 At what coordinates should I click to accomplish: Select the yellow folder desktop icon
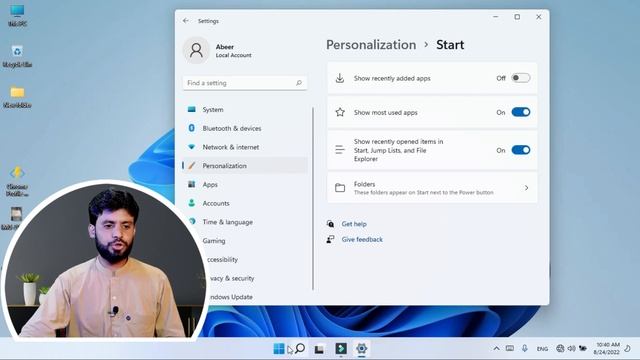(x=17, y=97)
